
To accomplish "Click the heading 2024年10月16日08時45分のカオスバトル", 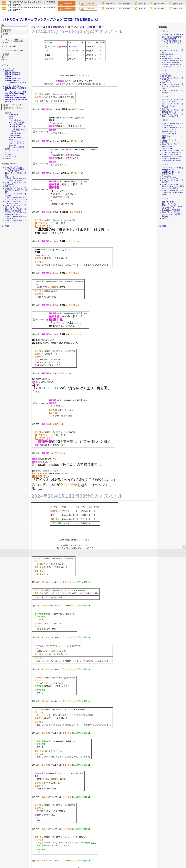I will click(77, 32).
